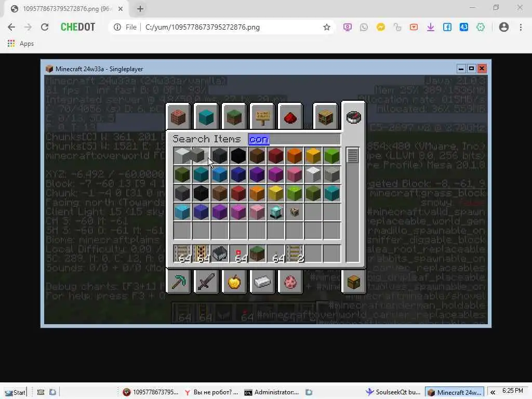
Task: Pick the pink concrete powder in fourth row
Action: [257, 212]
